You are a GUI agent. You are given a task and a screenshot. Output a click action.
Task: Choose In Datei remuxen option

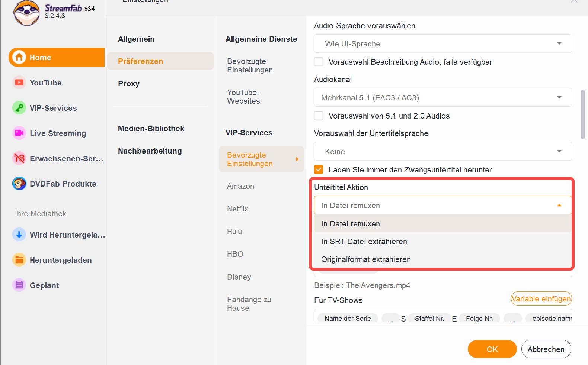point(443,223)
